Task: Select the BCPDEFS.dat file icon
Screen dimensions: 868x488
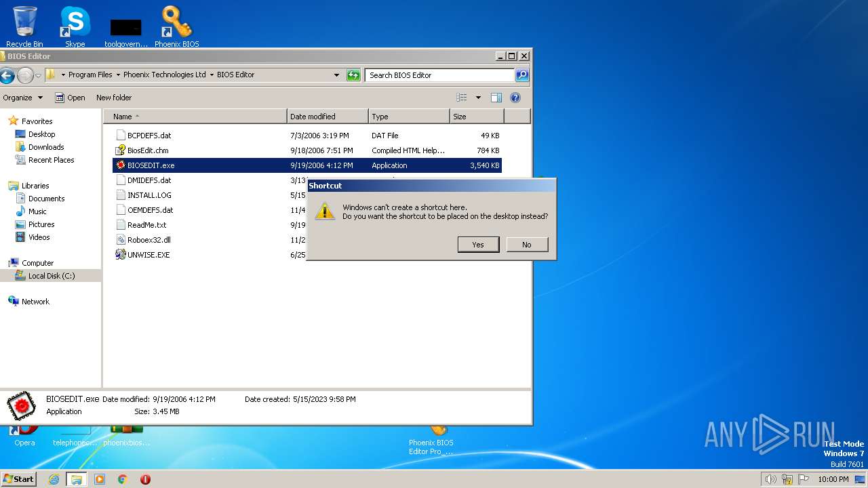Action: [121, 136]
